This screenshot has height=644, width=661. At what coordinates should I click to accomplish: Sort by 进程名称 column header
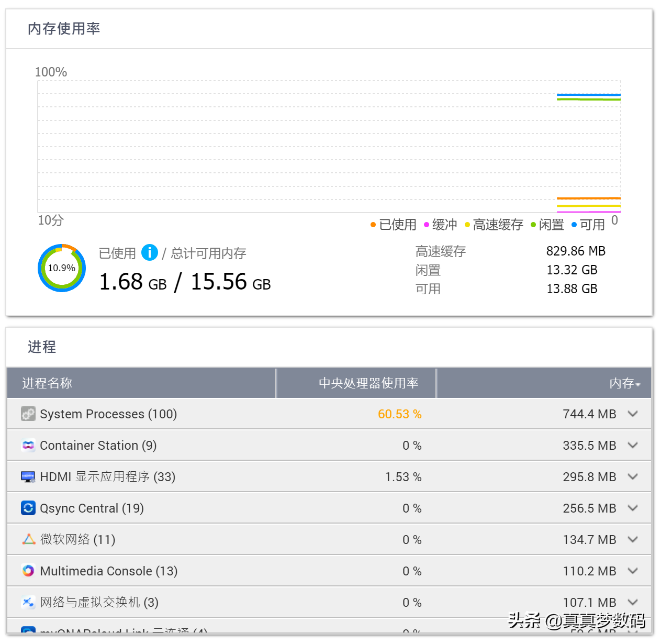point(47,383)
